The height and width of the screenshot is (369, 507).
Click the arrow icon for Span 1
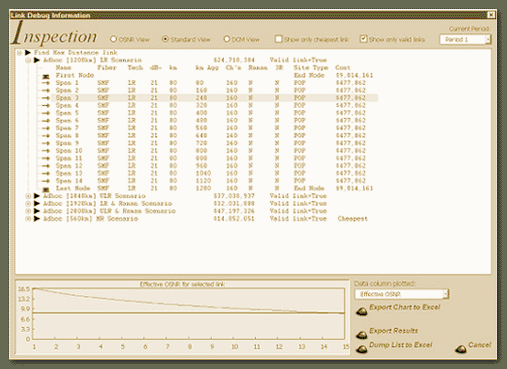(46, 83)
